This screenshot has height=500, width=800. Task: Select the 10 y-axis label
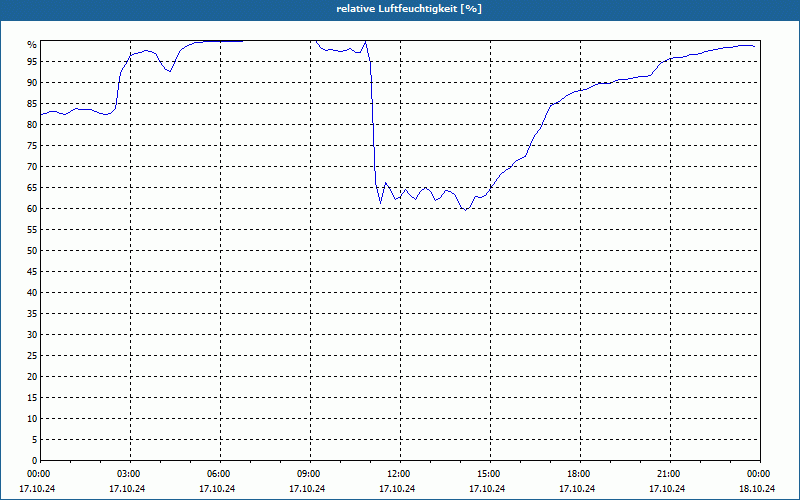click(x=32, y=419)
